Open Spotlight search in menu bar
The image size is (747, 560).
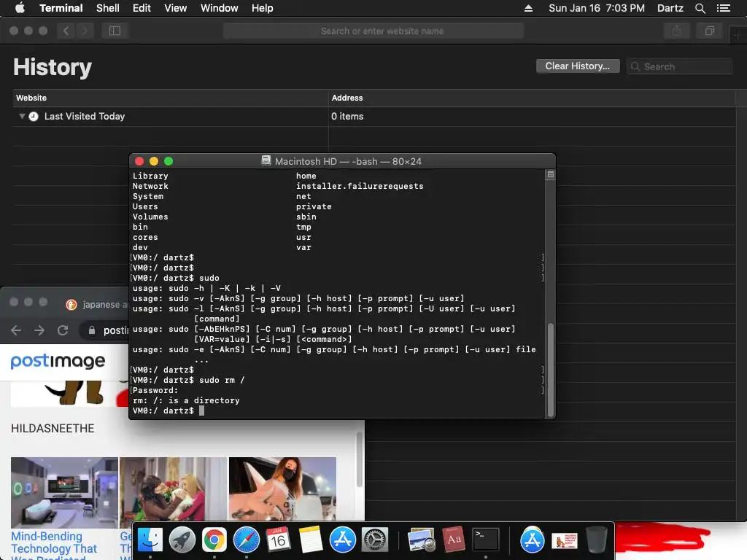click(700, 8)
